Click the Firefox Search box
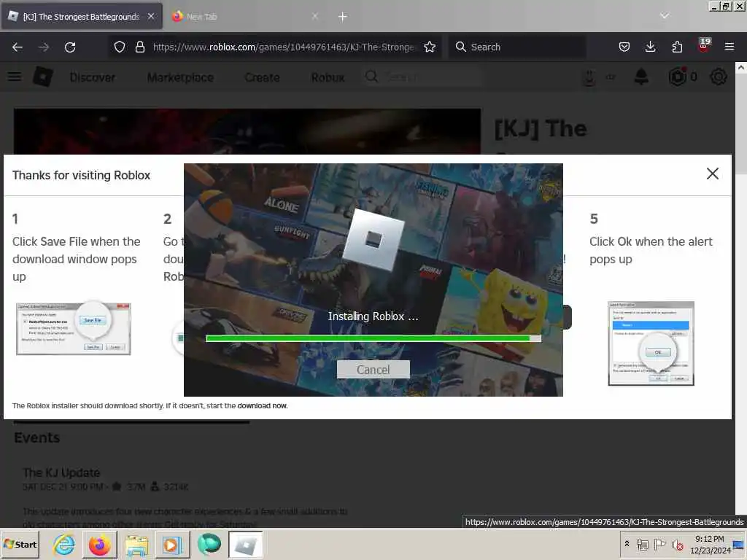 (x=517, y=47)
